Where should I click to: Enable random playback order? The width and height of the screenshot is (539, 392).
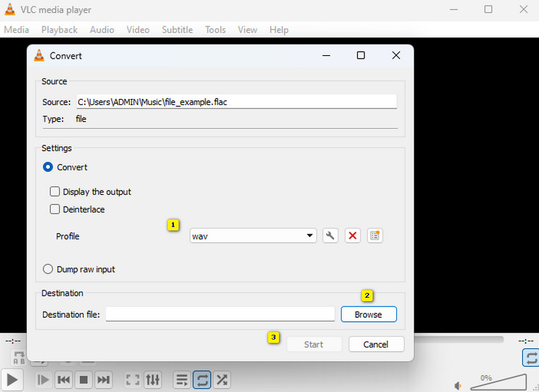222,379
